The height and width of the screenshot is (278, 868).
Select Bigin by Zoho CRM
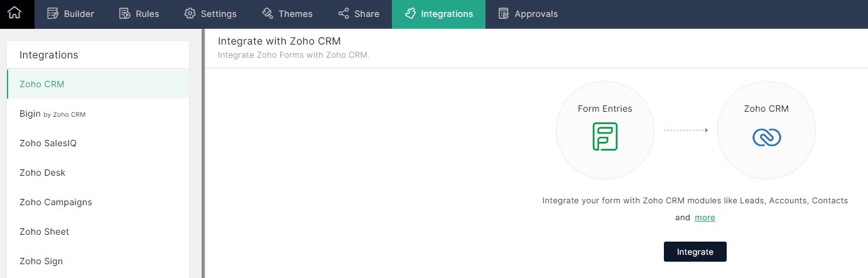click(x=98, y=114)
